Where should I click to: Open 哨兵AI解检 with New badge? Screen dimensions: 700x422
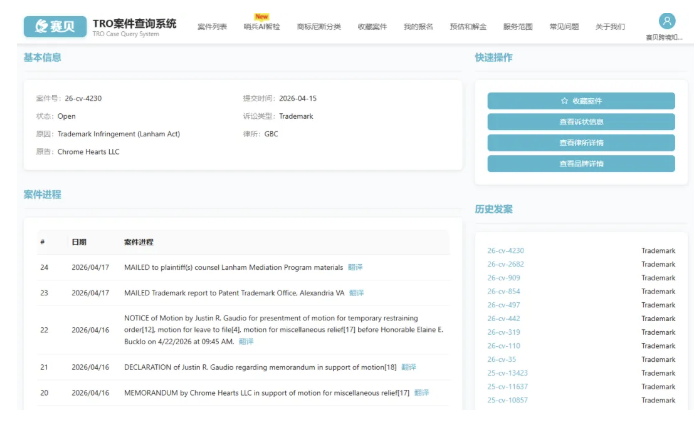pyautogui.click(x=262, y=27)
